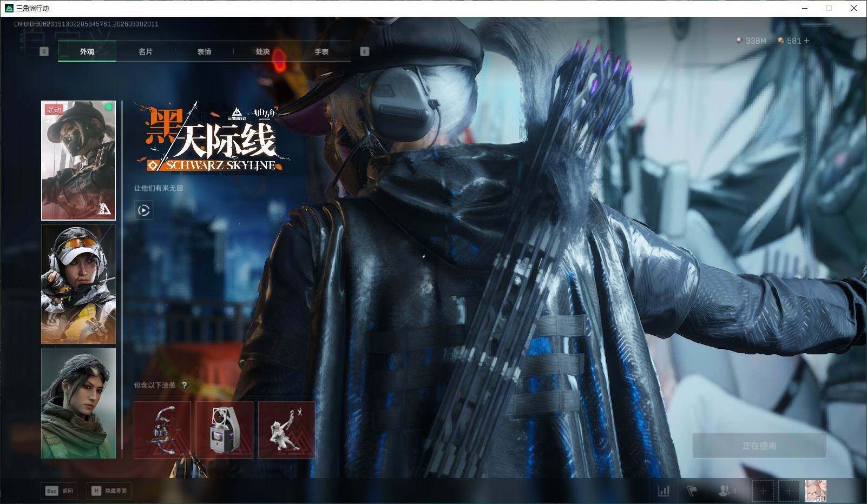
Task: Open the 处决 tab
Action: (x=262, y=52)
